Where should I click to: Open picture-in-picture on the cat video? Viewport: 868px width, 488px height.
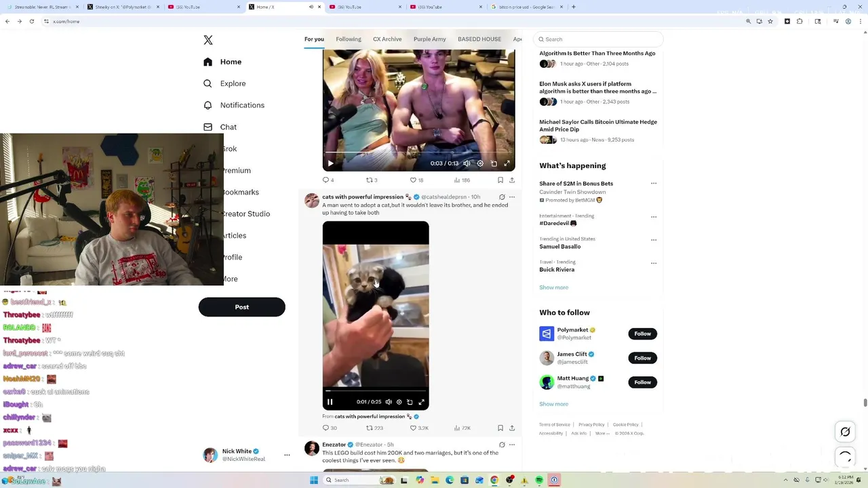pos(410,402)
